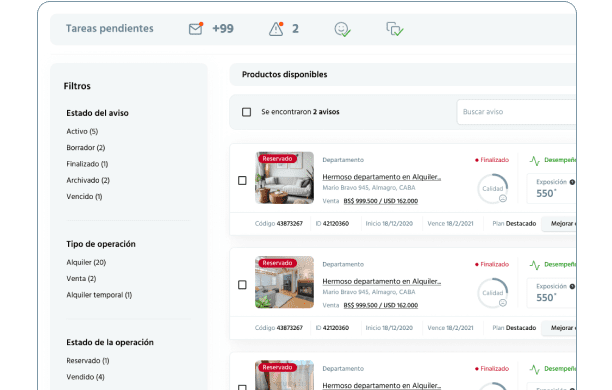Click the Calidad face icon in first listing

[503, 199]
